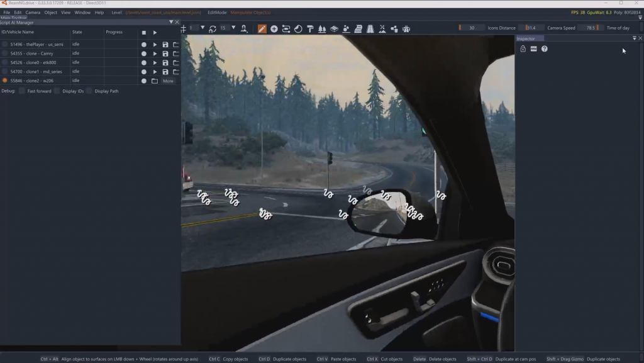Toggle the Display IDs checkbox
The width and height of the screenshot is (644, 363).
(57, 91)
